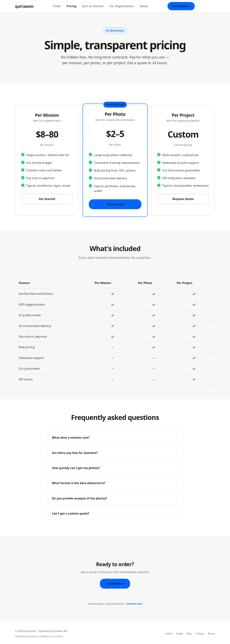This screenshot has width=230, height=644.
Task: Follow the landvex.com link
Action: tap(135, 604)
